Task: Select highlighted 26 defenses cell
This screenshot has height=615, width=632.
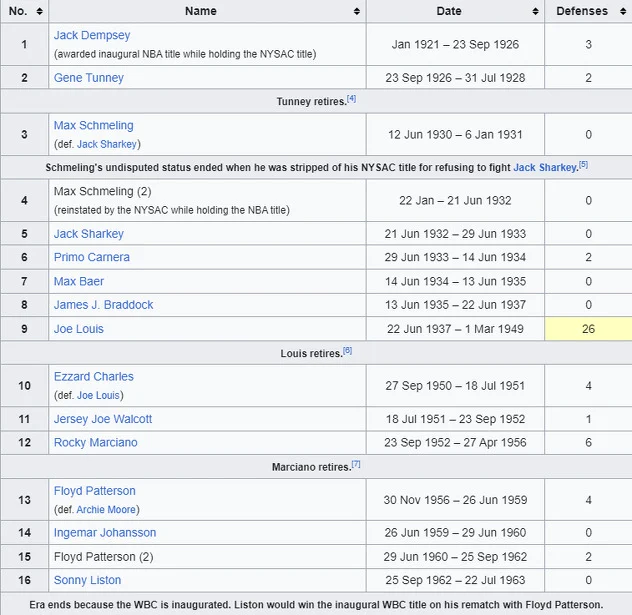Action: pos(588,329)
